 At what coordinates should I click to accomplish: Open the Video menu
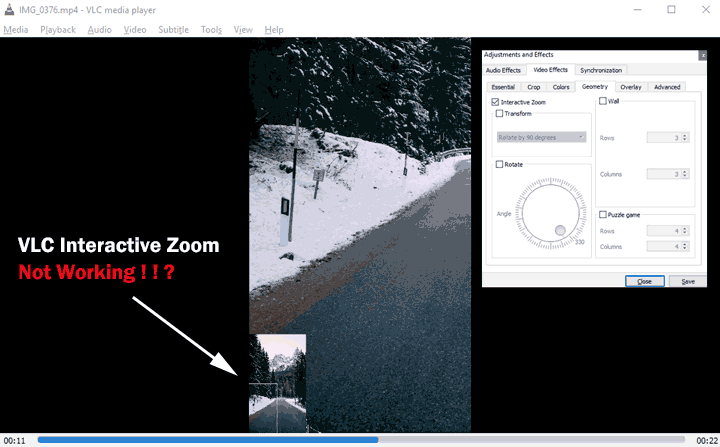(135, 30)
